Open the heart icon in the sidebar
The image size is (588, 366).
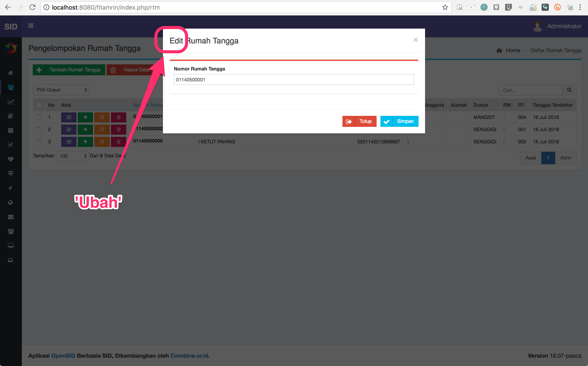11,159
